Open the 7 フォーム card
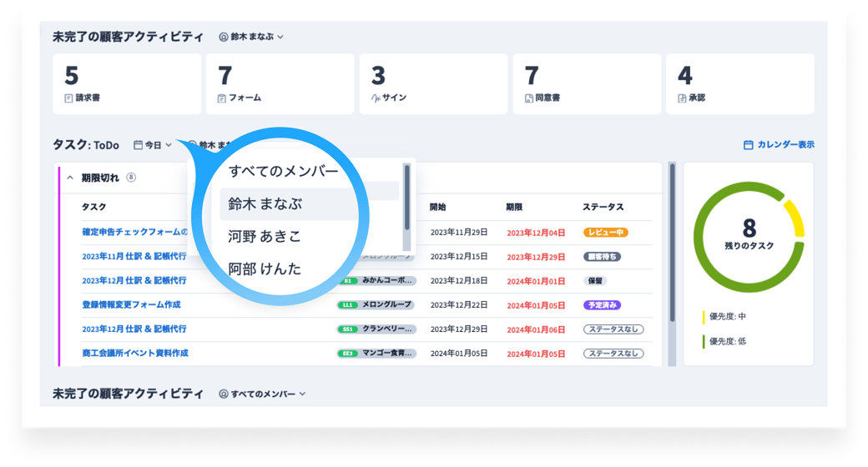Image resolution: width=868 pixels, height=467 pixels. (x=280, y=84)
